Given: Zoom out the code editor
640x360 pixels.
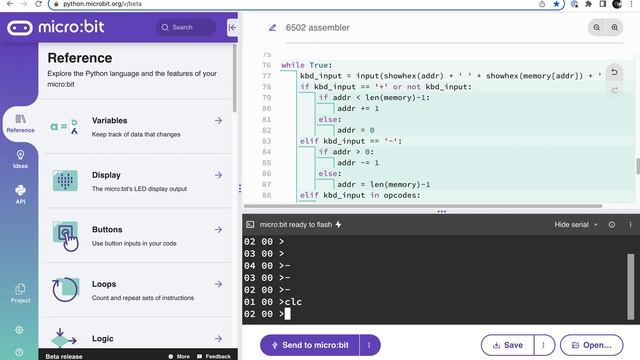Looking at the screenshot, I should pyautogui.click(x=596, y=28).
